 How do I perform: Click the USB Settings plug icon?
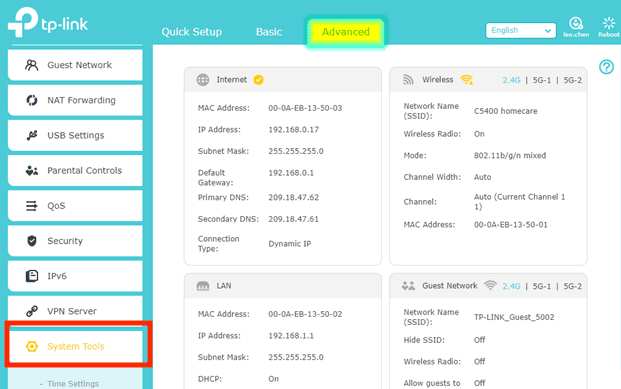(x=32, y=135)
